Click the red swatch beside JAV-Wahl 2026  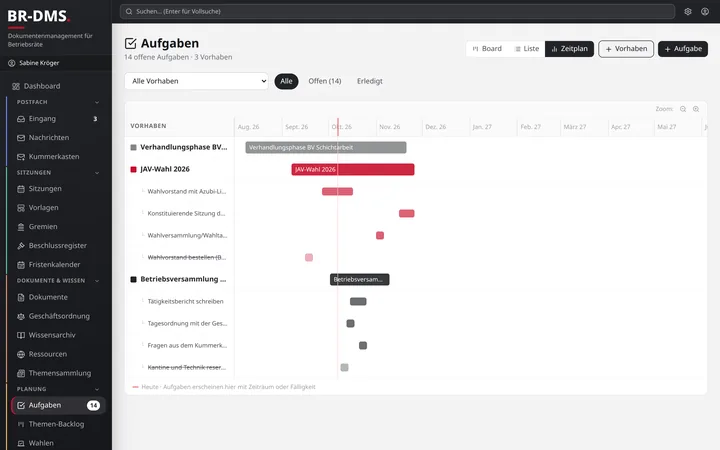point(134,169)
